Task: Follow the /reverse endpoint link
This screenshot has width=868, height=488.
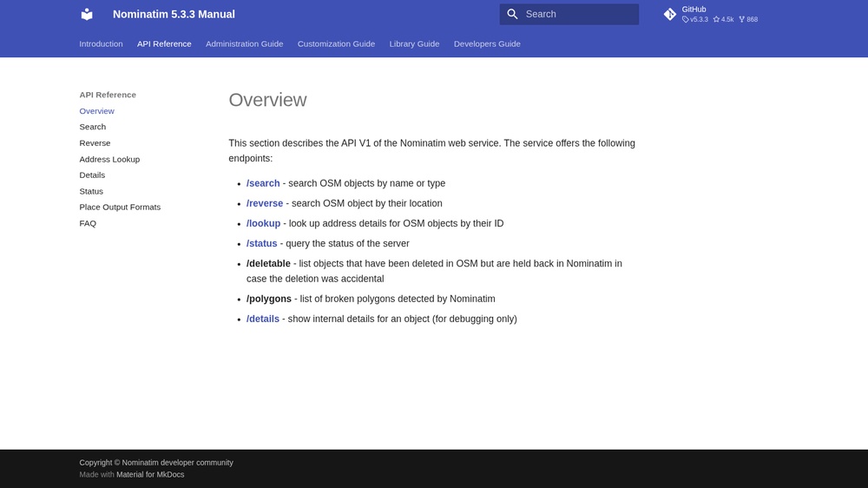Action: pyautogui.click(x=265, y=203)
